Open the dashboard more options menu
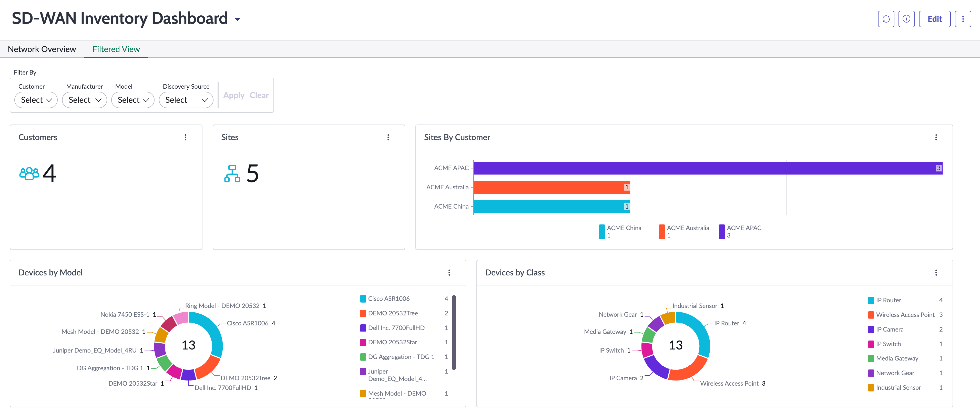980x412 pixels. click(x=963, y=19)
